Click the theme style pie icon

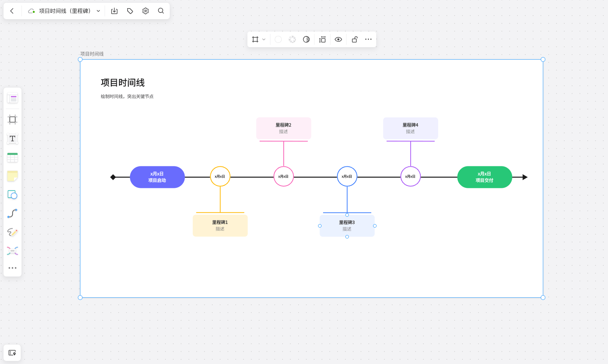pos(306,39)
